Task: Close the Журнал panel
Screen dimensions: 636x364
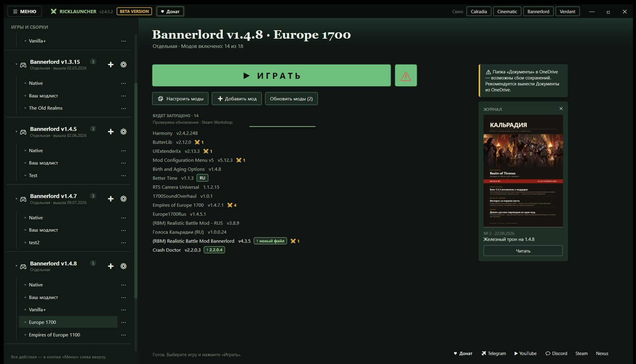Action: [x=561, y=108]
